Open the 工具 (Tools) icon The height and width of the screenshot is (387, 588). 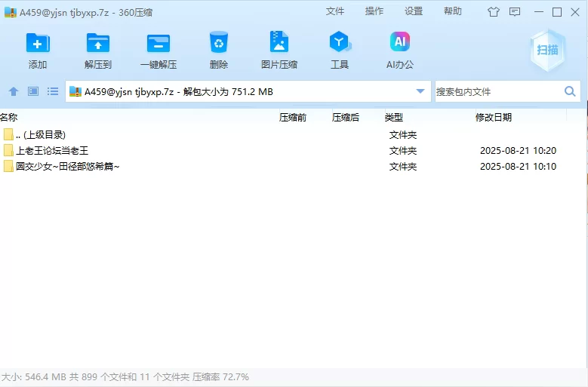(340, 41)
